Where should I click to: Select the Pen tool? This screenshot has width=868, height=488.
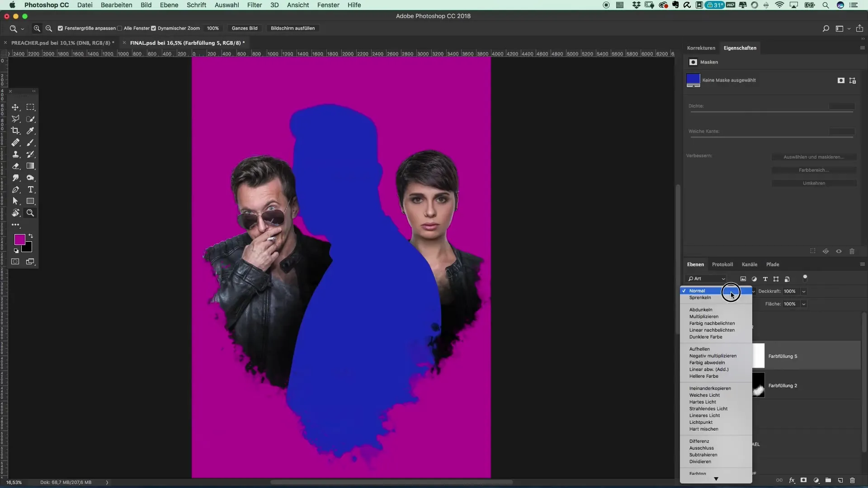click(x=15, y=189)
